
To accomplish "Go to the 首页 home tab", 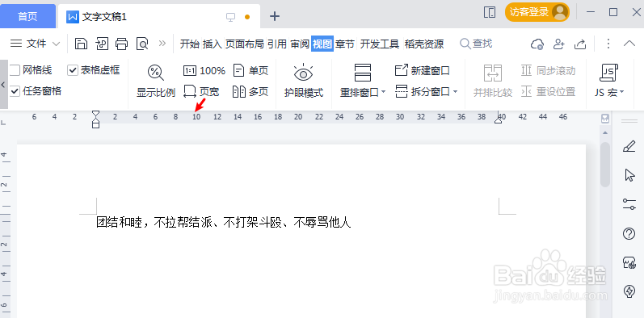I will [28, 16].
